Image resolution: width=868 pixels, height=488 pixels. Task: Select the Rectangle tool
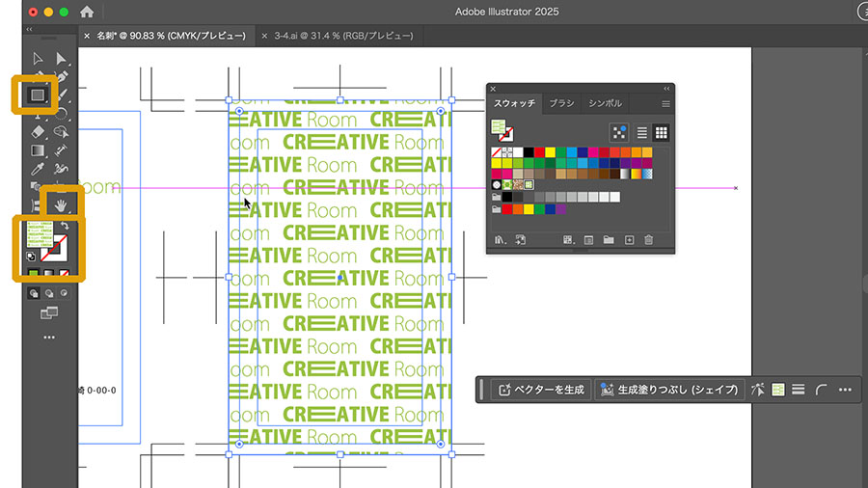click(x=37, y=95)
